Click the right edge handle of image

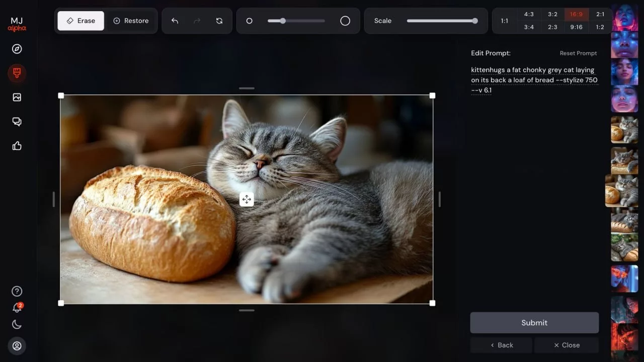(x=440, y=199)
